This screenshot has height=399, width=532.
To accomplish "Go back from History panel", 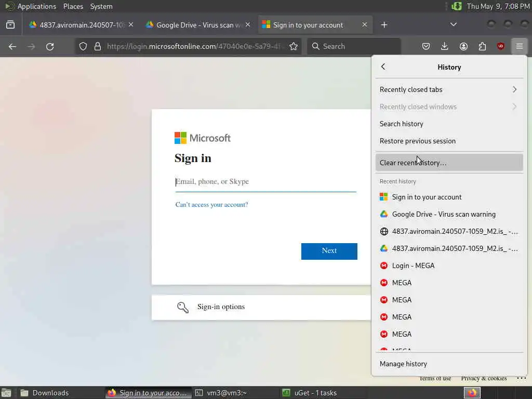I will (383, 67).
